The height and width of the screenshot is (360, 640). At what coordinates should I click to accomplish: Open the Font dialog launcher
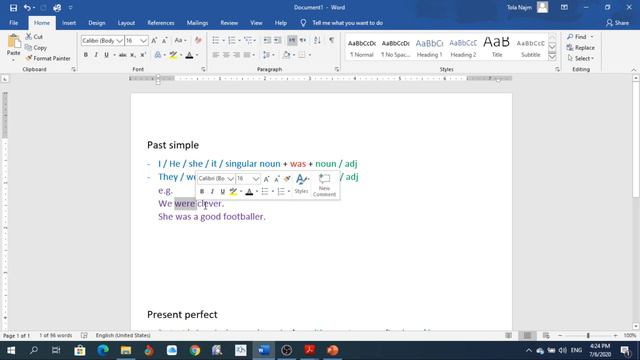click(204, 69)
